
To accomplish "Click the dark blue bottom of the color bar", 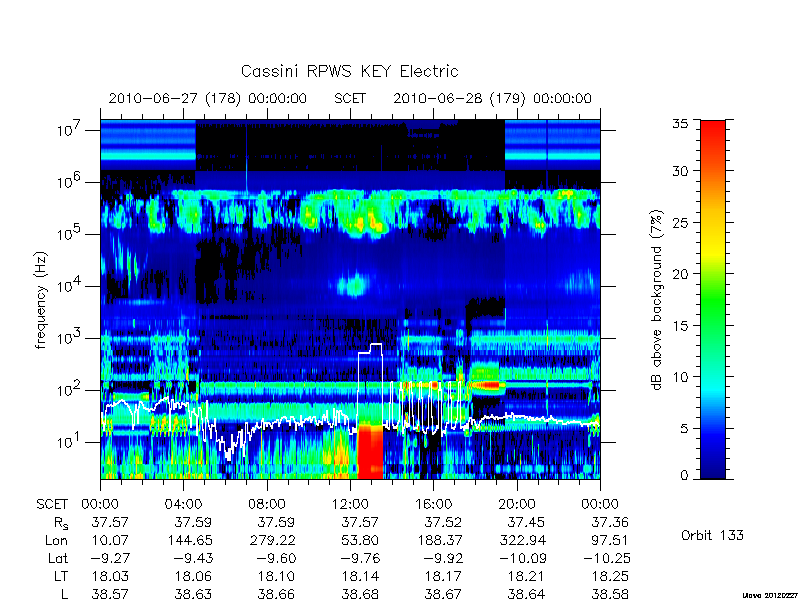I will pyautogui.click(x=713, y=467).
